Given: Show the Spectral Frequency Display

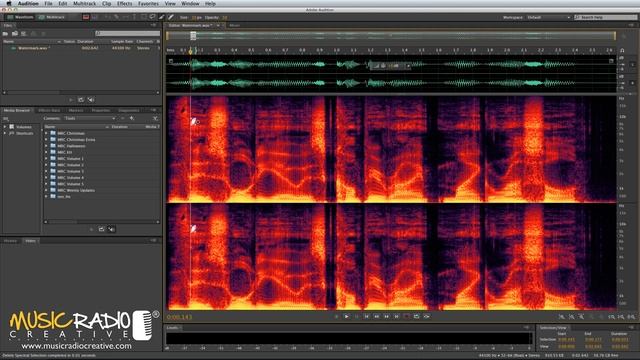Looking at the screenshot, I should (x=86, y=17).
